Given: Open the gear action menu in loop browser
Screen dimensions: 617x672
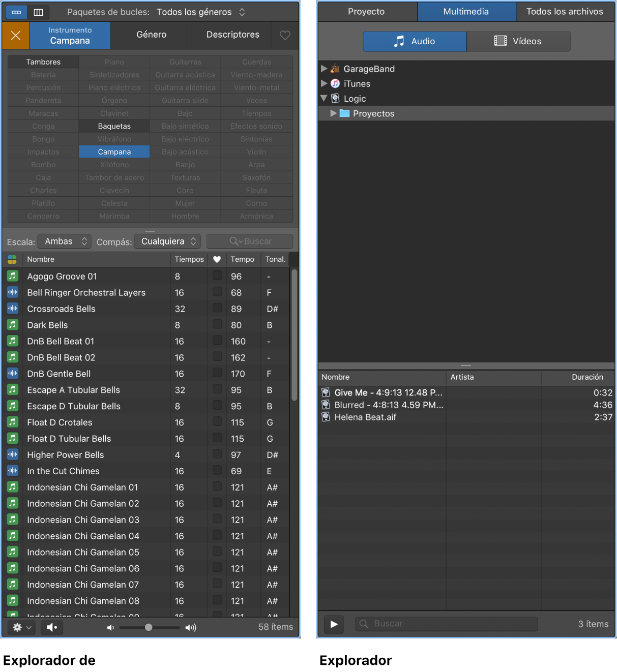Looking at the screenshot, I should coord(21,627).
